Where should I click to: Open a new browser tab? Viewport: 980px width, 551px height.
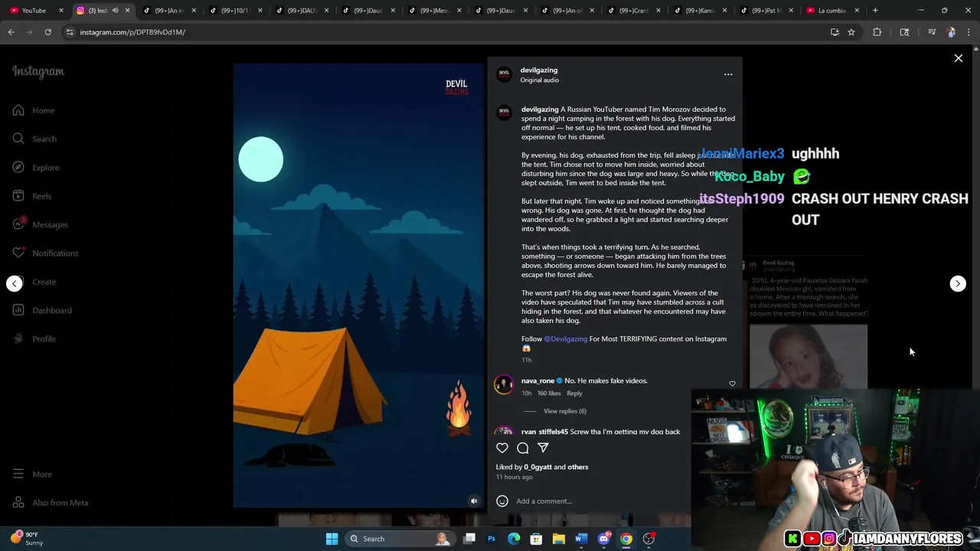click(875, 11)
